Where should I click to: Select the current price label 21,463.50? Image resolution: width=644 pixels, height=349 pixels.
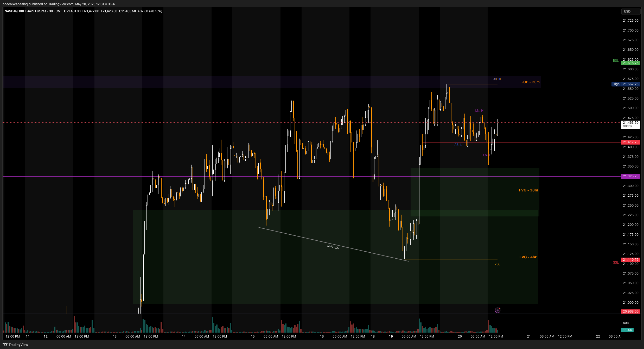[x=630, y=124]
